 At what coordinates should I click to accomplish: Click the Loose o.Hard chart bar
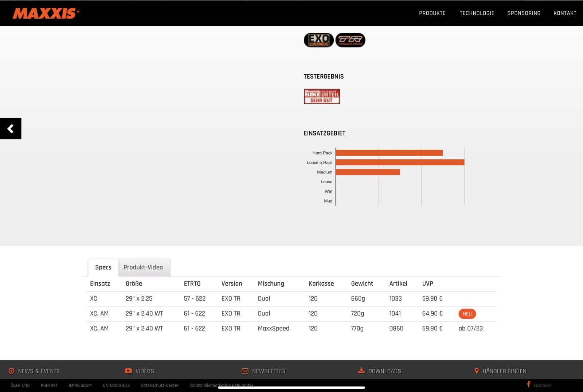coord(400,162)
